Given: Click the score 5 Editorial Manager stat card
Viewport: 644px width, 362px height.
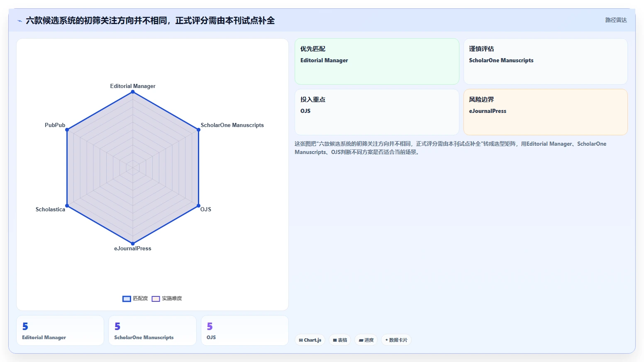Looking at the screenshot, I should (60, 330).
